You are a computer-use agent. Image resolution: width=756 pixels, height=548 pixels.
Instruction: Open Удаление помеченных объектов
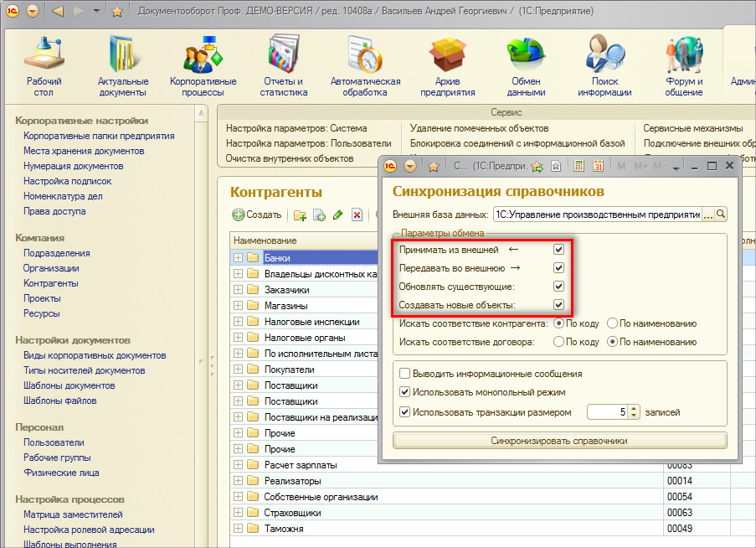pyautogui.click(x=479, y=128)
